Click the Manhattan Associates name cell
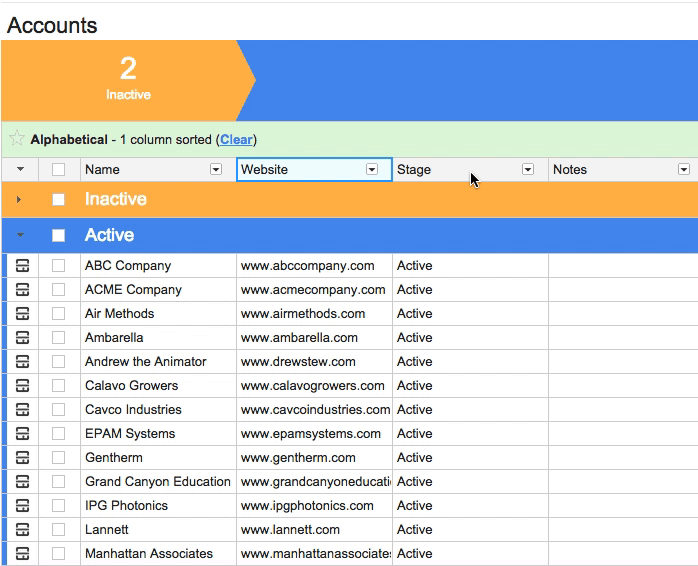Viewport: 698px width, 566px height. [x=158, y=554]
